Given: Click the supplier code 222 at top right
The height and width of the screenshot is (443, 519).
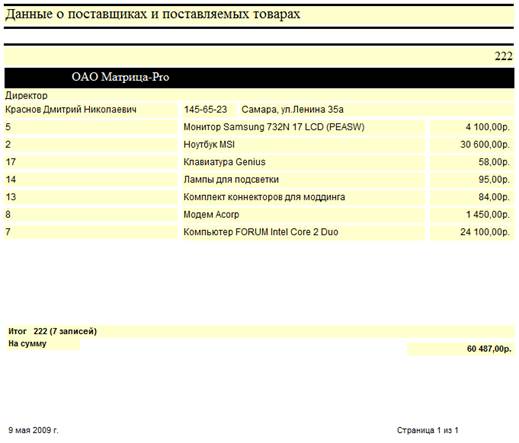Looking at the screenshot, I should point(503,56).
